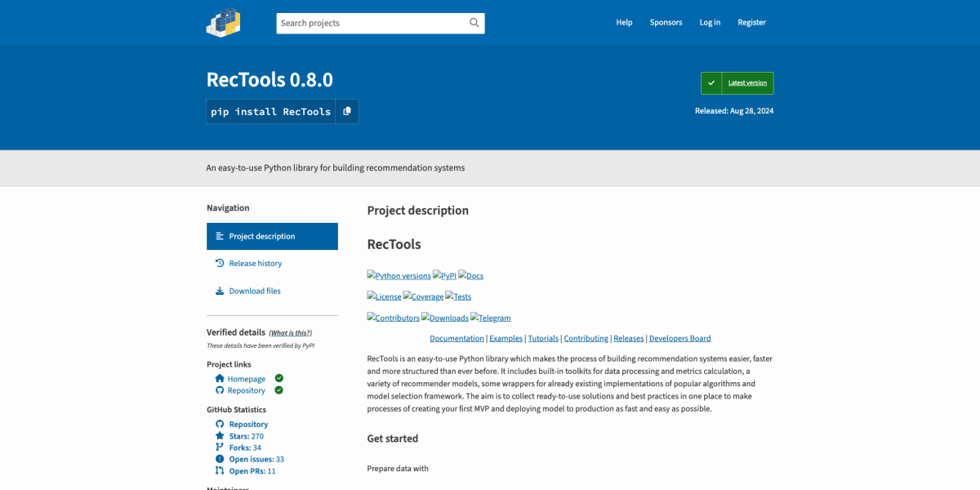Follow the Developers Board link
The width and height of the screenshot is (980, 490).
pos(679,337)
